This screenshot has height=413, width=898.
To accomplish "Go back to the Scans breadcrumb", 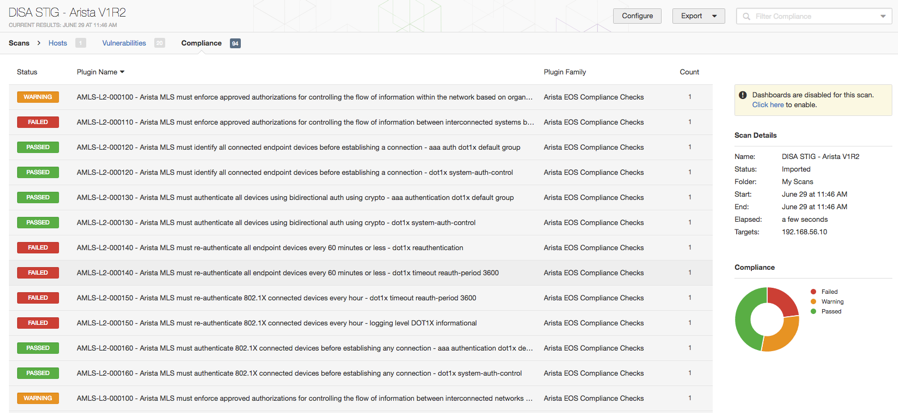I will (x=19, y=43).
